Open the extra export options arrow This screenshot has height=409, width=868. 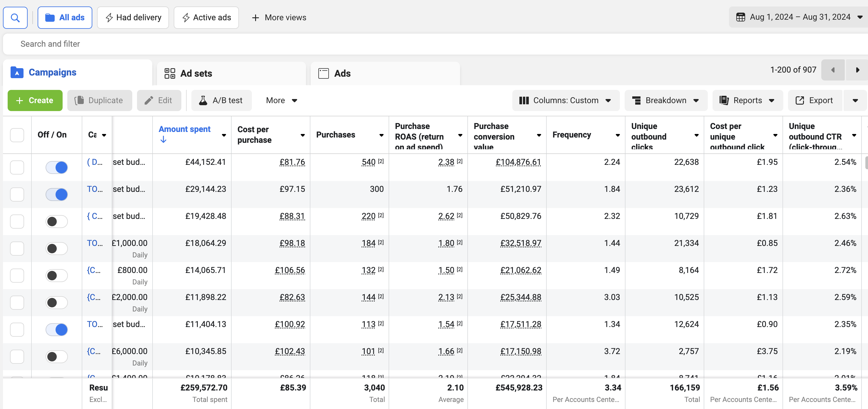tap(855, 100)
